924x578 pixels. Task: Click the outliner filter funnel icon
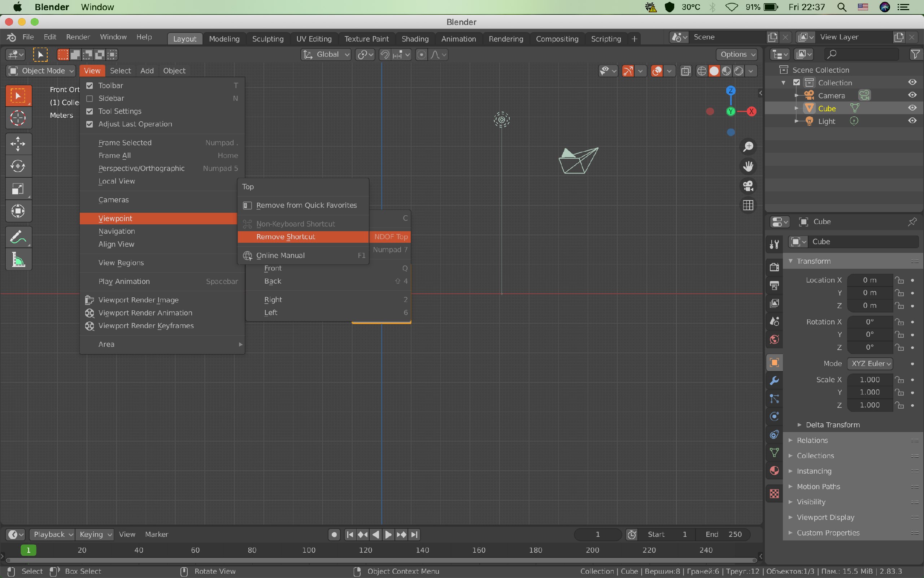(915, 54)
